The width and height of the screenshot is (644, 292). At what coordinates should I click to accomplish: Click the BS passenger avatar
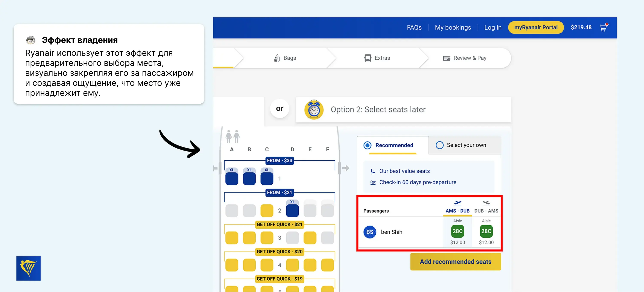pos(369,232)
